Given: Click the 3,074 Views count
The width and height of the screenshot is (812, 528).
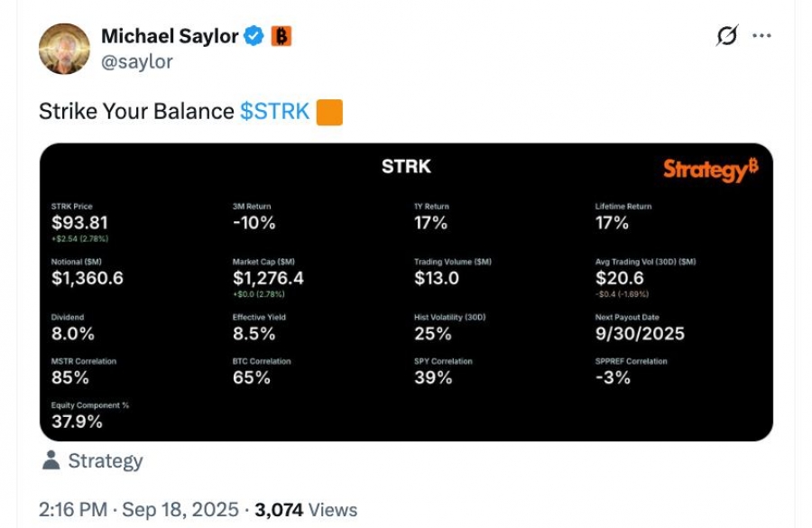Looking at the screenshot, I should click(306, 510).
